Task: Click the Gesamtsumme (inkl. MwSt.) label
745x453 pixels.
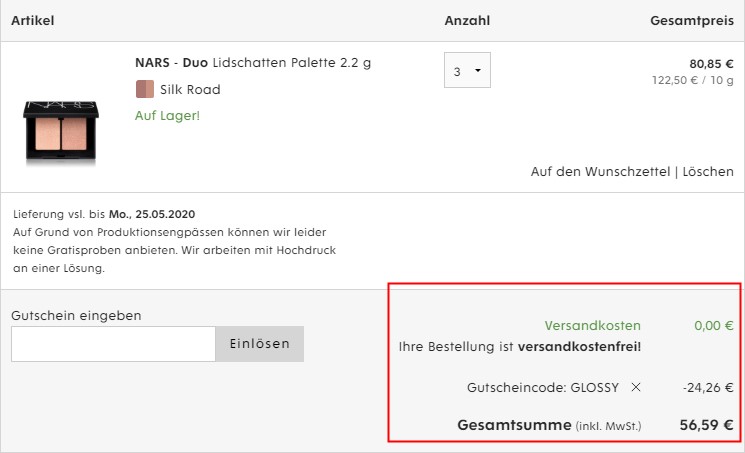Action: click(x=549, y=425)
